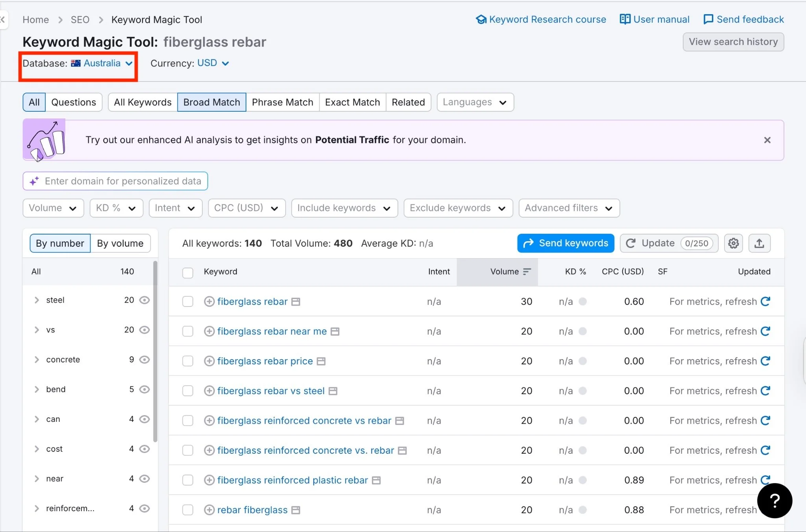The image size is (806, 532).
Task: Toggle the eye icon beside steel group
Action: point(144,300)
